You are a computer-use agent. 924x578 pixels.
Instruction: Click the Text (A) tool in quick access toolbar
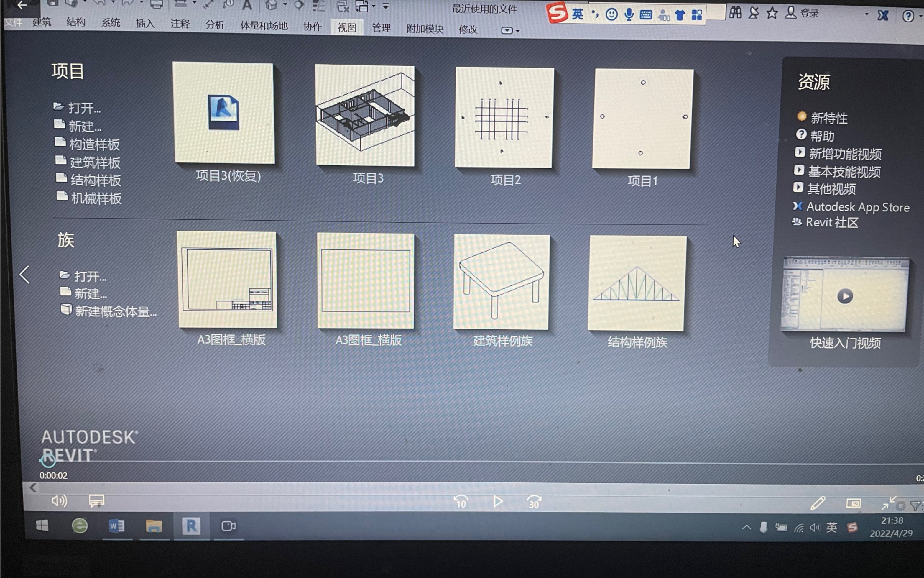pos(247,5)
